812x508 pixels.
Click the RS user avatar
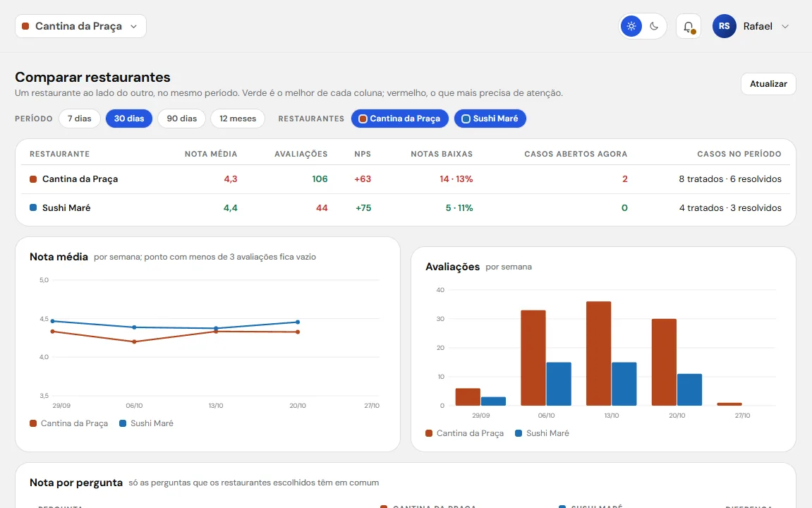(724, 26)
